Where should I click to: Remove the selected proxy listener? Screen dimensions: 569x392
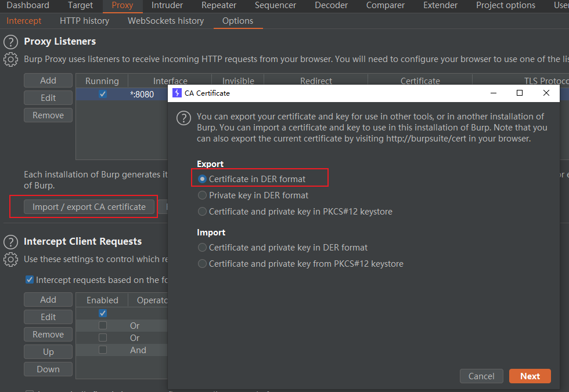pos(48,115)
